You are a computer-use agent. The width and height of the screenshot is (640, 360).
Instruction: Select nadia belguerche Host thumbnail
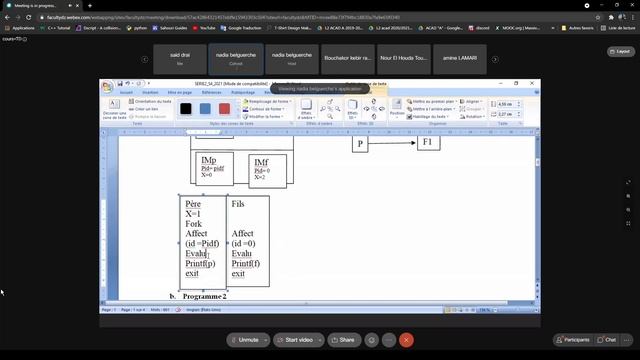(292, 59)
